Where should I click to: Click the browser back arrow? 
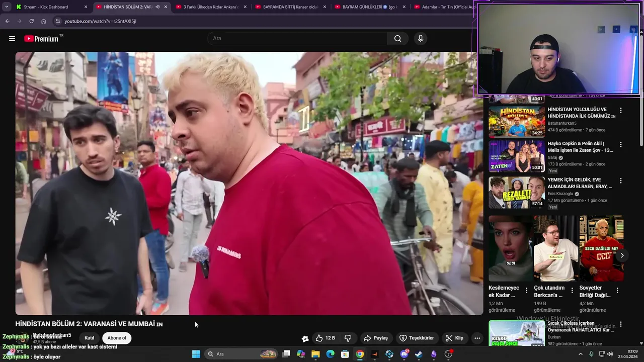(x=7, y=21)
